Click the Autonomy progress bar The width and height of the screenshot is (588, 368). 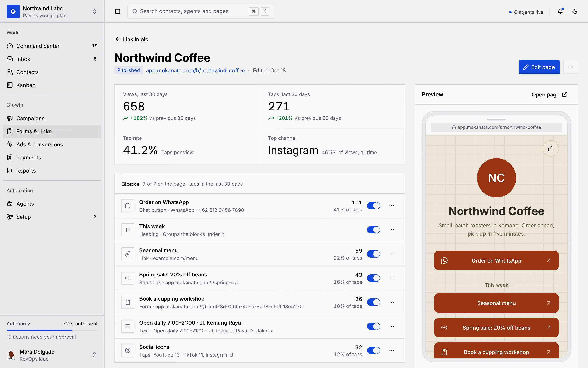pyautogui.click(x=52, y=331)
